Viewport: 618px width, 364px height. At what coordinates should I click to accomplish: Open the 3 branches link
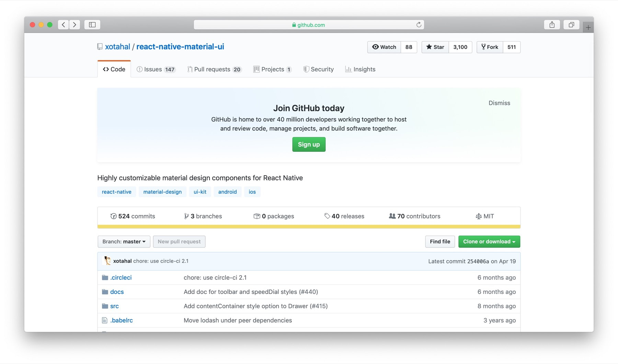coord(203,216)
